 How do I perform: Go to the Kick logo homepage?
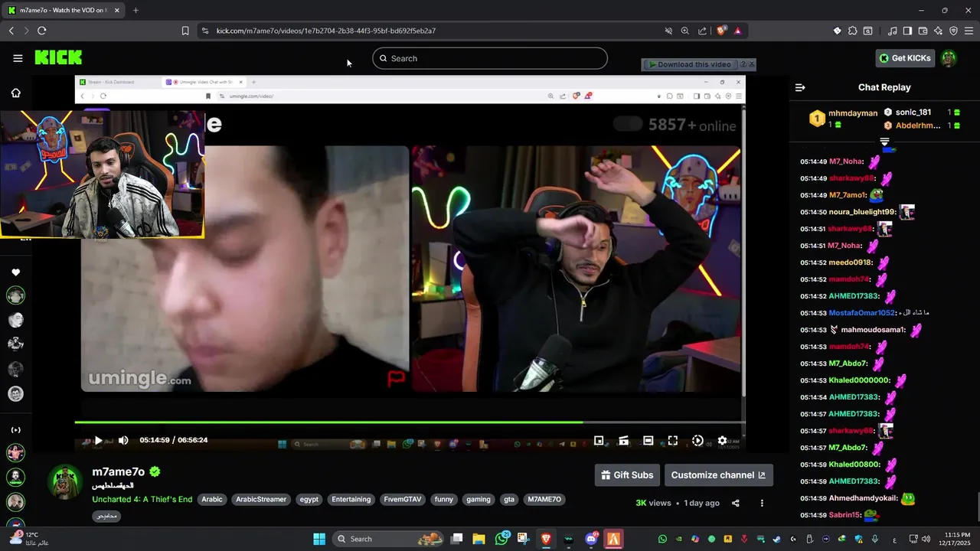58,58
